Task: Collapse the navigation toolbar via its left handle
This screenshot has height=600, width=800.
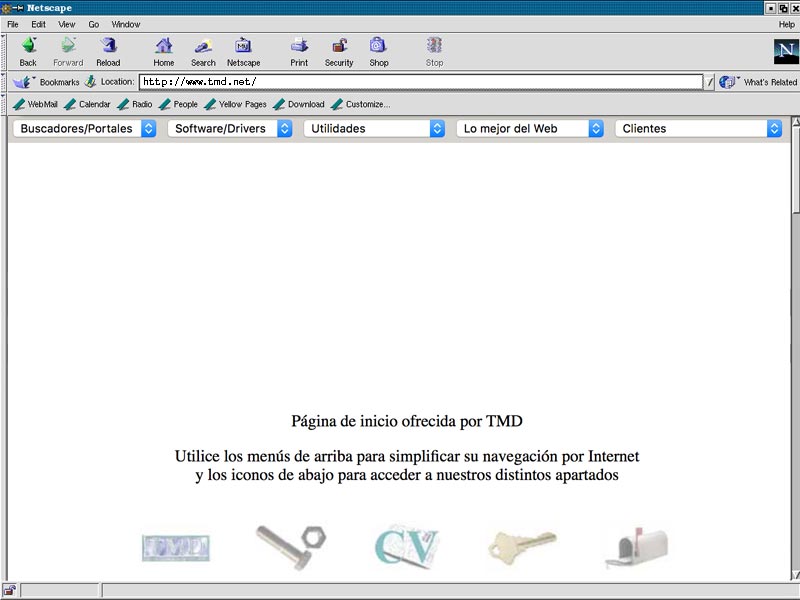Action: pos(4,52)
